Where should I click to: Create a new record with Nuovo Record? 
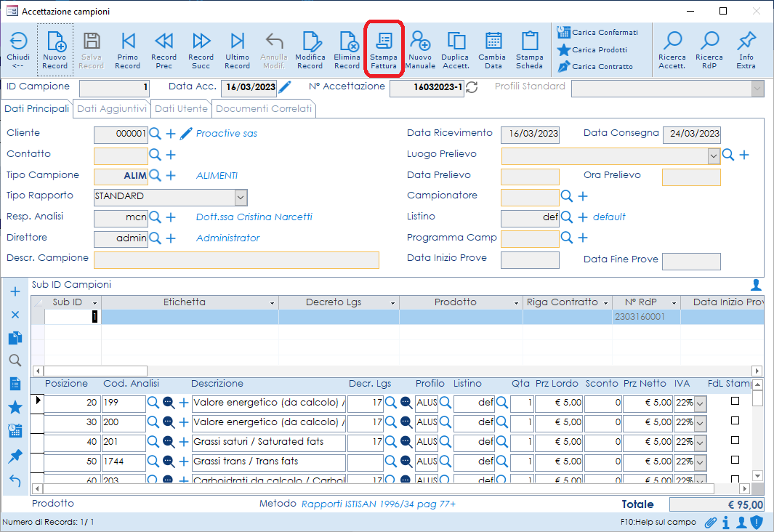click(x=55, y=50)
